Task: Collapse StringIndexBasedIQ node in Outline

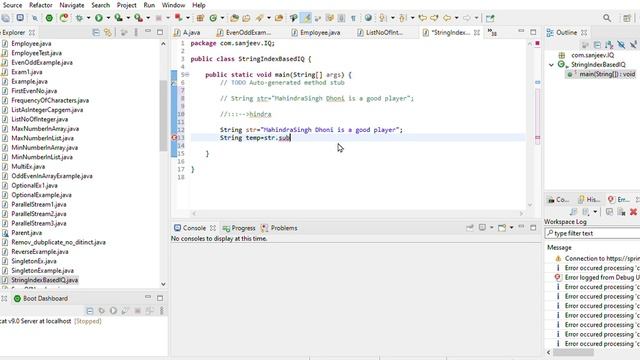Action: tap(551, 65)
